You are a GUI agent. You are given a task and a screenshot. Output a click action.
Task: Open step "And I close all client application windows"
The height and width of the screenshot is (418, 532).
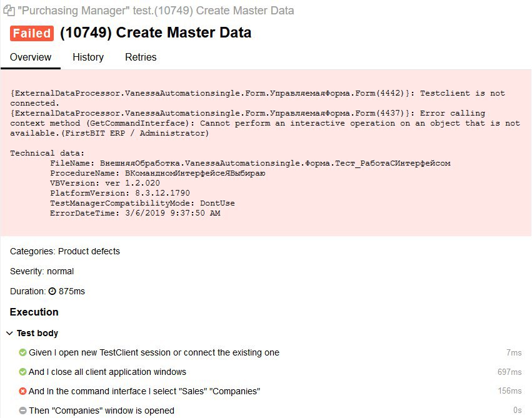[108, 372]
